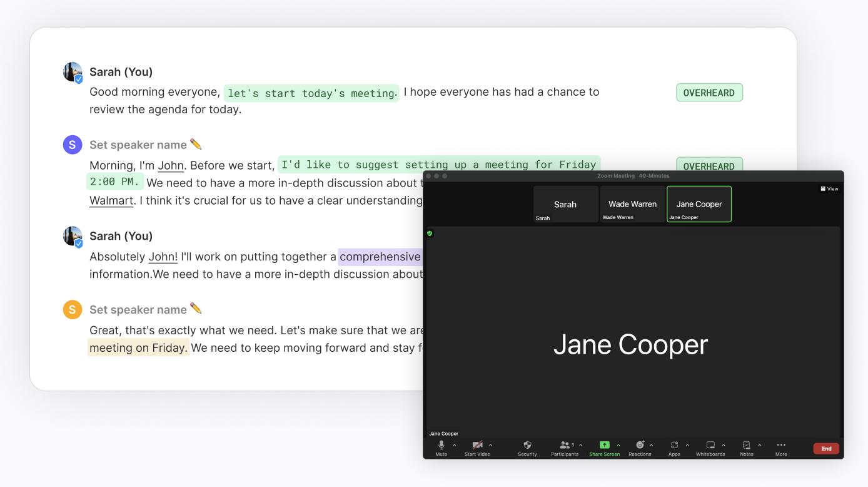Close the Zoom meeting window
The height and width of the screenshot is (487, 868).
pos(429,176)
